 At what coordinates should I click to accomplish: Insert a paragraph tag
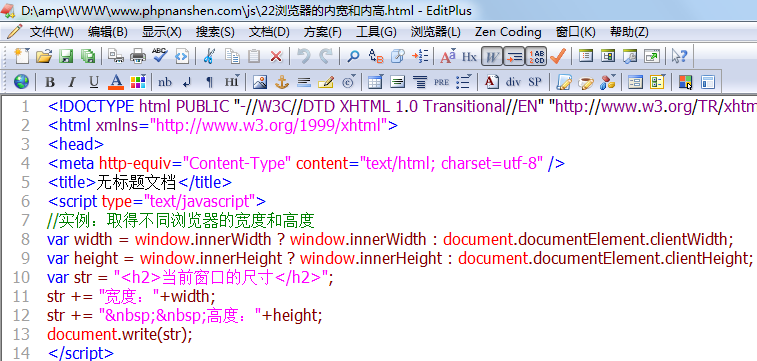pyautogui.click(x=209, y=82)
